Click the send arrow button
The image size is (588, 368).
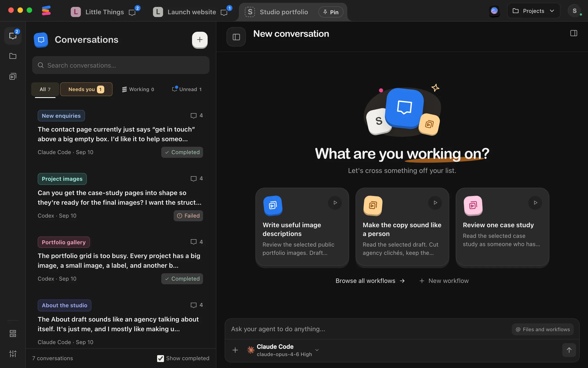point(569,350)
